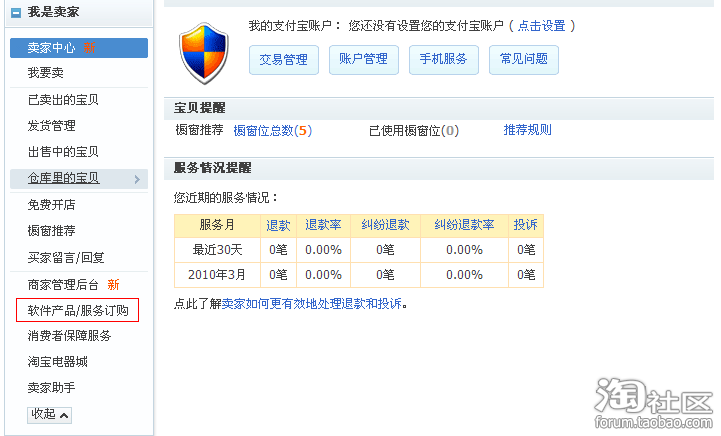The height and width of the screenshot is (436, 721).
Task: Click 退款率 column header link
Action: 323,225
